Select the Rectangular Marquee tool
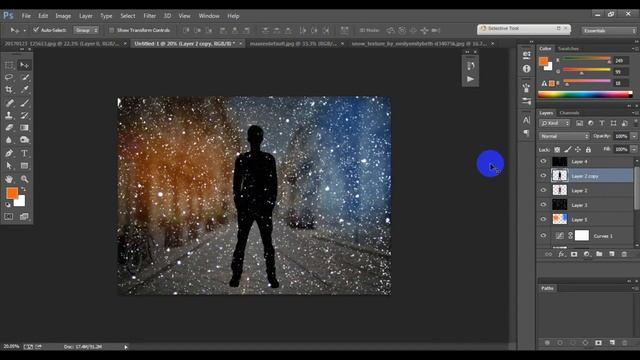The width and height of the screenshot is (640, 360). point(9,65)
